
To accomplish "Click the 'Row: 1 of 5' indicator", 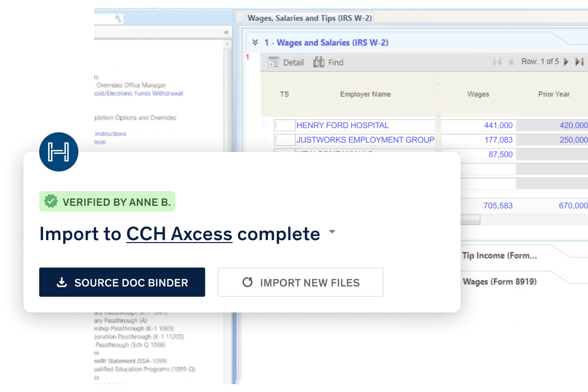I will [539, 62].
